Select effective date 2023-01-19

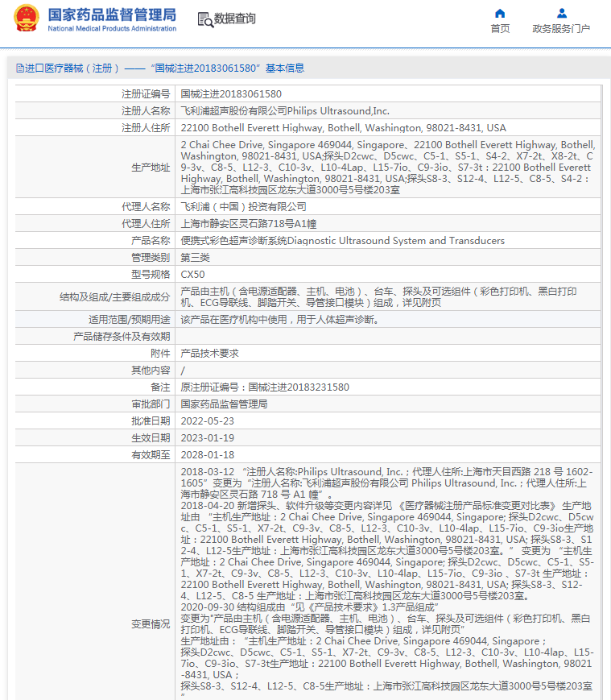click(208, 438)
